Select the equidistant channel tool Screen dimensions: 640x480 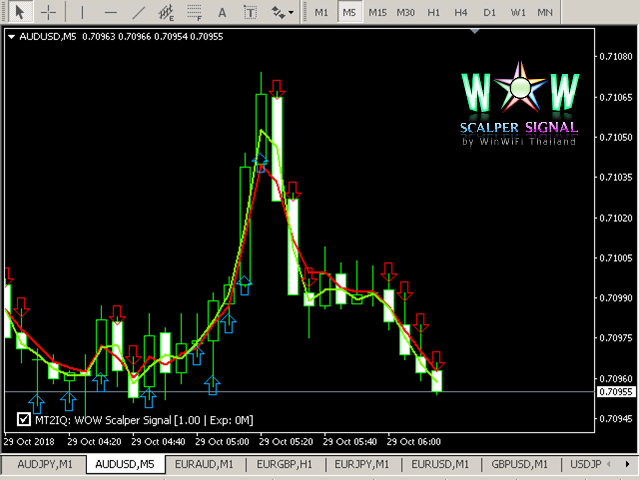166,13
